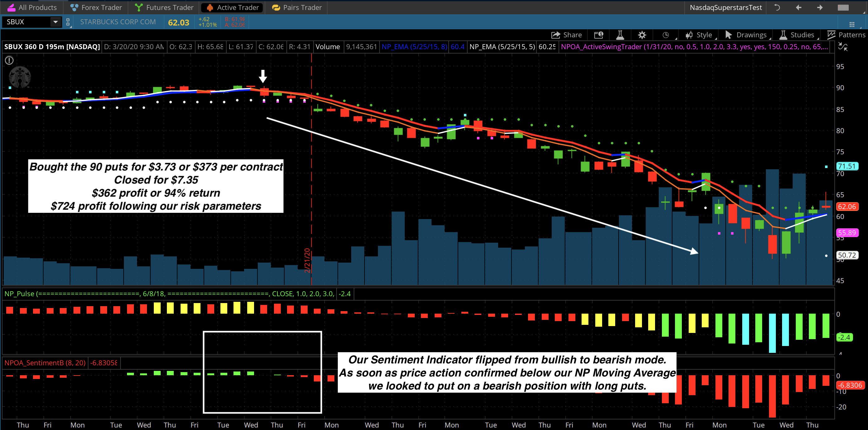Toggle the collapse studies header icon

click(843, 47)
